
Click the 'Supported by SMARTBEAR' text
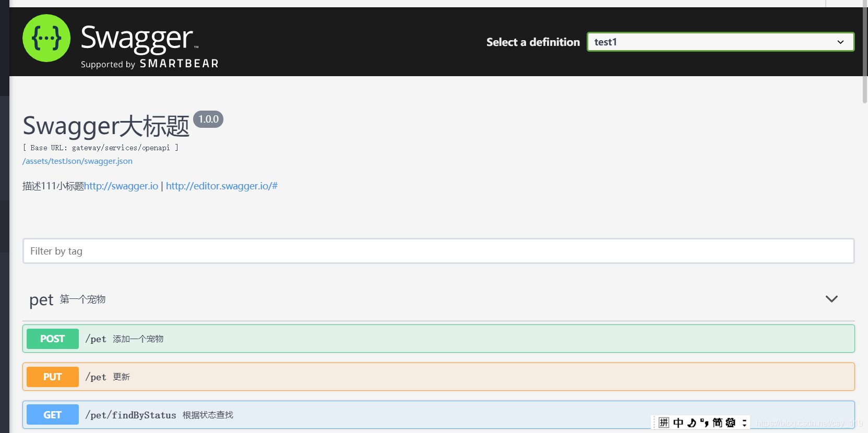pos(150,64)
